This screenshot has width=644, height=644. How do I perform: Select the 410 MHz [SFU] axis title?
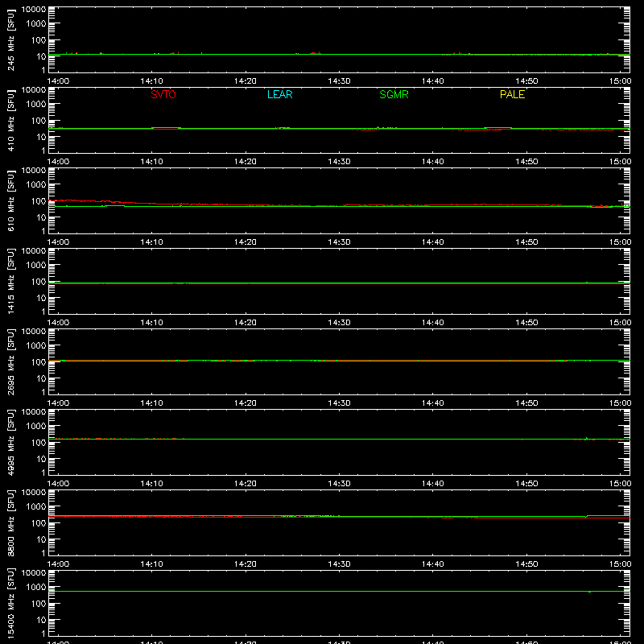[11, 120]
